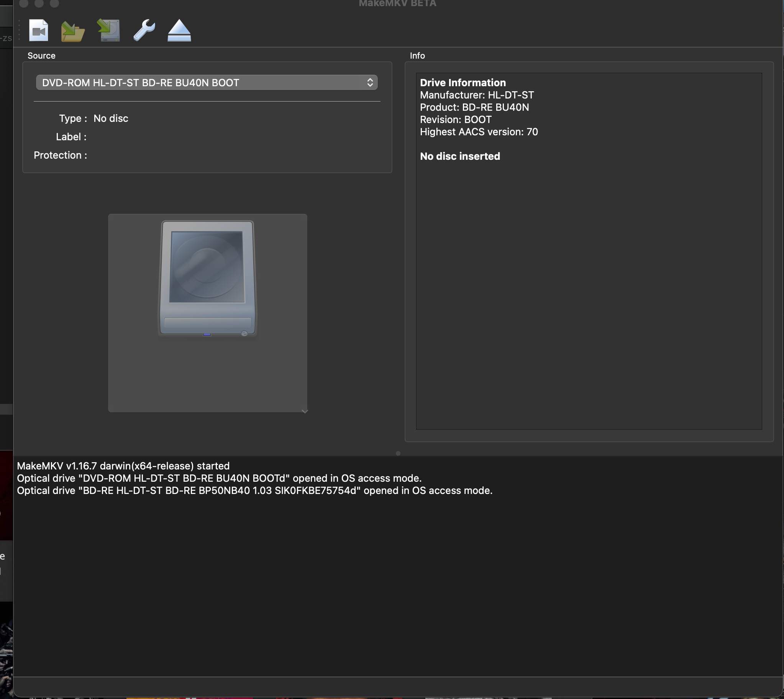Click the BU40N BOOTd optical drive log line
Image resolution: width=784 pixels, height=699 pixels.
(x=219, y=478)
